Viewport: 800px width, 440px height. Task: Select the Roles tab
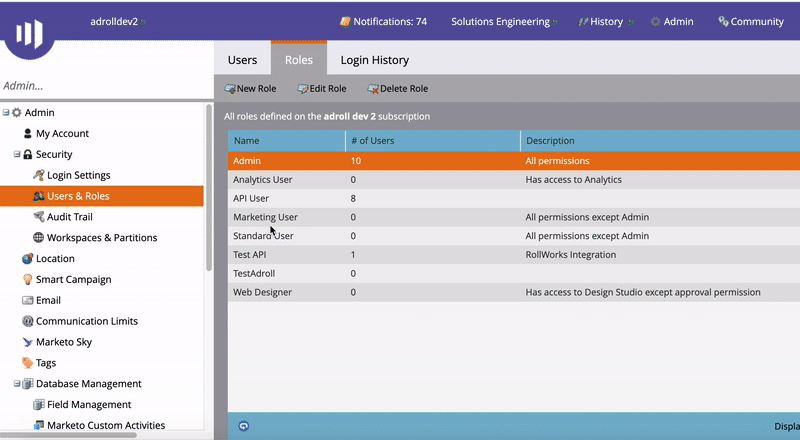pyautogui.click(x=299, y=60)
